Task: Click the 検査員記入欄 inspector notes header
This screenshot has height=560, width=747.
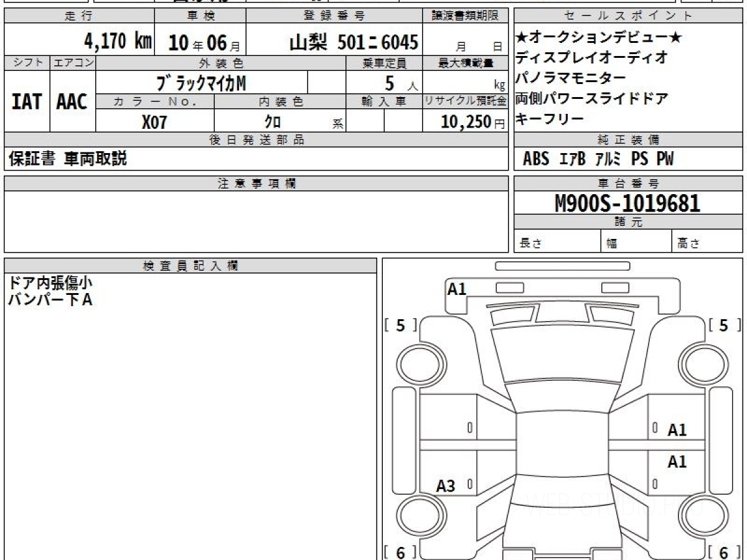Action: point(190,266)
